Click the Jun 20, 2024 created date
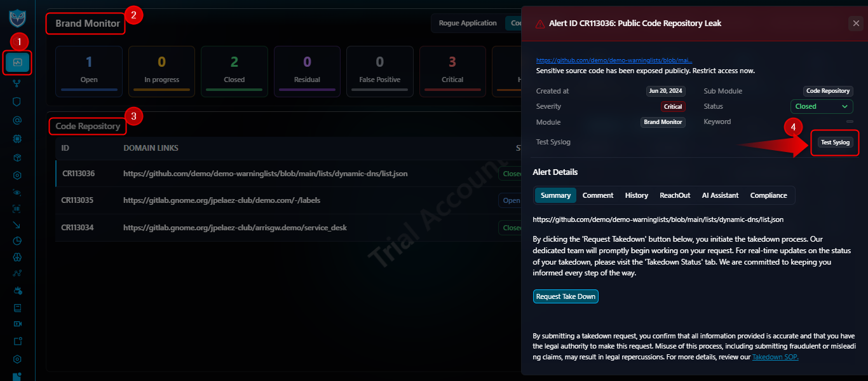This screenshot has width=868, height=381. tap(666, 91)
